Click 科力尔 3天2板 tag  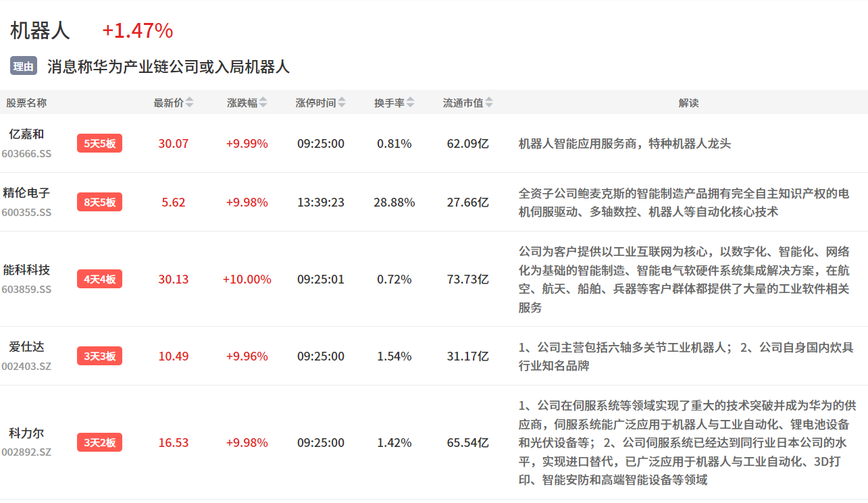coord(99,443)
